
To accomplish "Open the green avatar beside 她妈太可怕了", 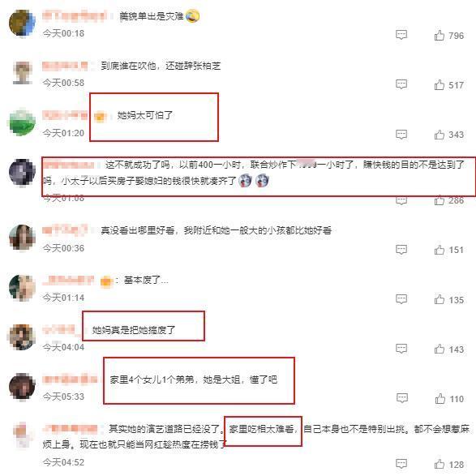I will point(22,122).
